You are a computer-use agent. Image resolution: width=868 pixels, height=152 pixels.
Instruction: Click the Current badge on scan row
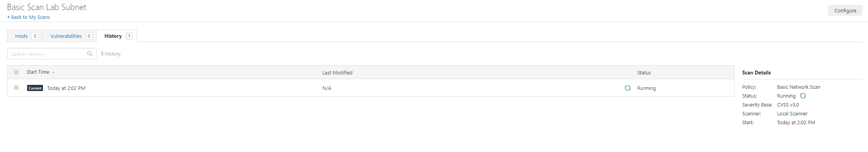pyautogui.click(x=35, y=88)
